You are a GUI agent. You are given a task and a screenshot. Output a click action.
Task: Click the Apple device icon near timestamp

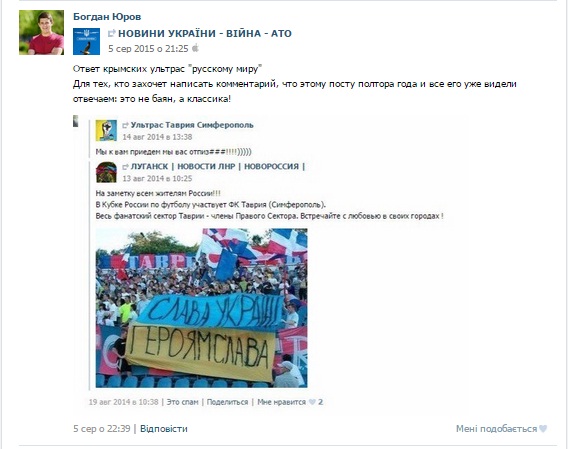(196, 48)
